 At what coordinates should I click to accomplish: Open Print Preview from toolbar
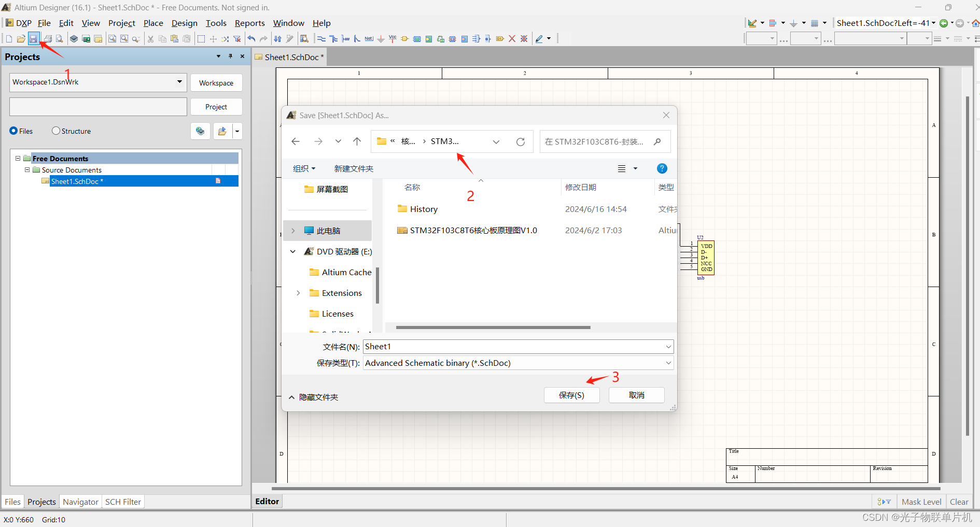tap(60, 39)
